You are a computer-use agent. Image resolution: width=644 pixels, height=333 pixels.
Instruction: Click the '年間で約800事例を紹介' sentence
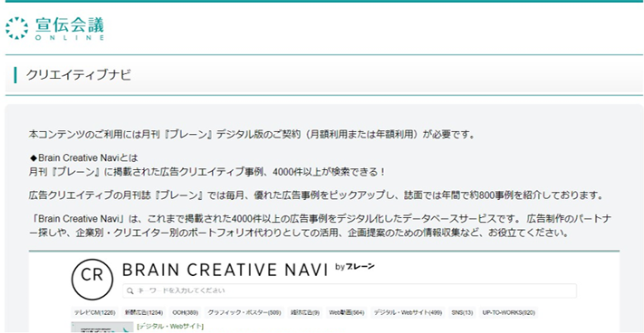click(x=317, y=195)
